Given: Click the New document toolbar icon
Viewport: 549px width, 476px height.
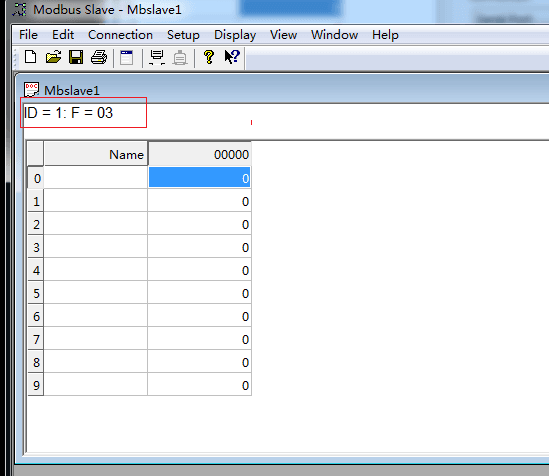Looking at the screenshot, I should [30, 57].
